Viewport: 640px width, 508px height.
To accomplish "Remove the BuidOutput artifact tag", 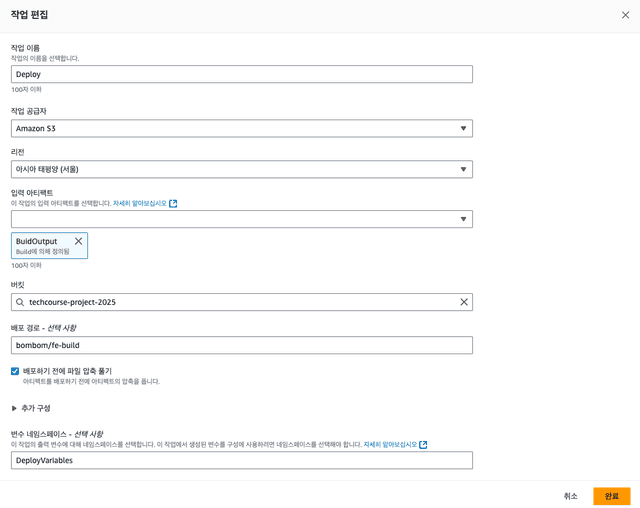I will pos(78,241).
